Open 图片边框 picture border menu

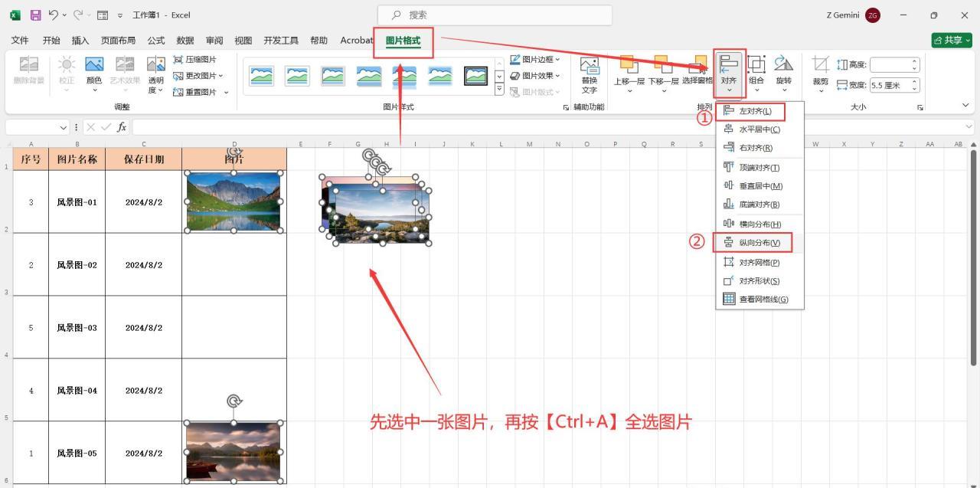535,60
